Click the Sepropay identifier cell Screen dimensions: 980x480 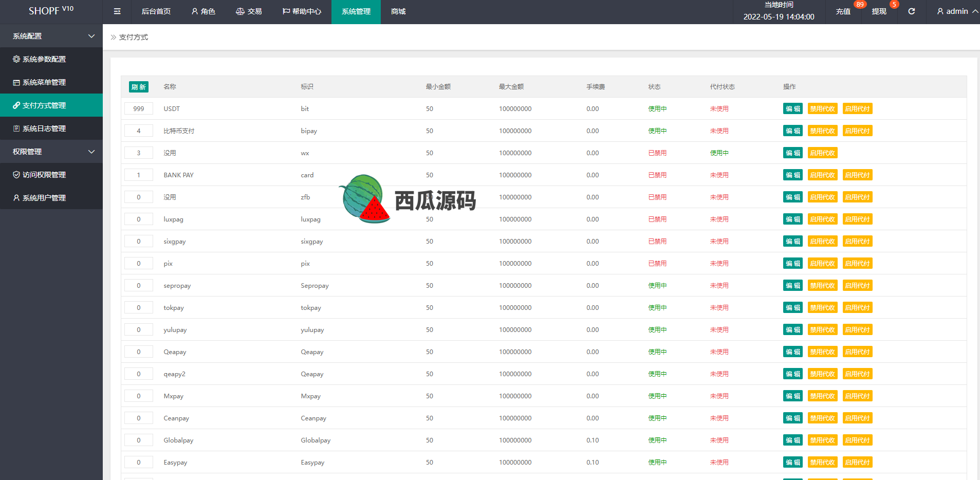[315, 286]
